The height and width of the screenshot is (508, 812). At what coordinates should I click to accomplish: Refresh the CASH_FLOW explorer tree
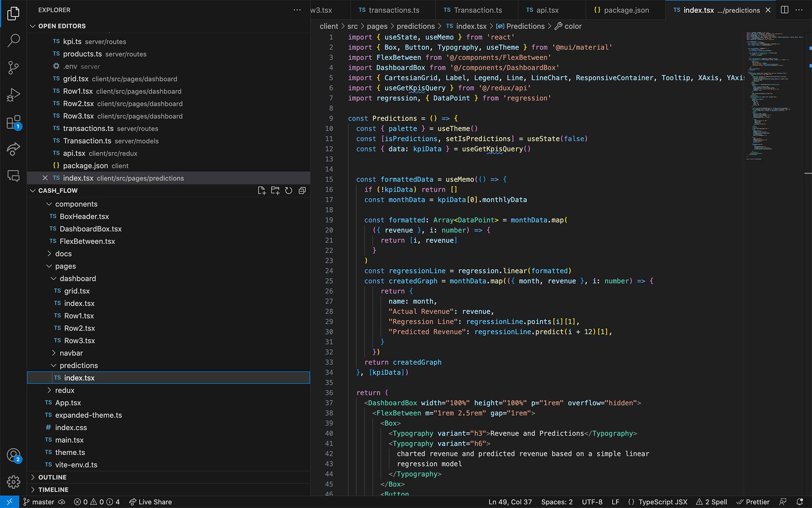click(289, 191)
